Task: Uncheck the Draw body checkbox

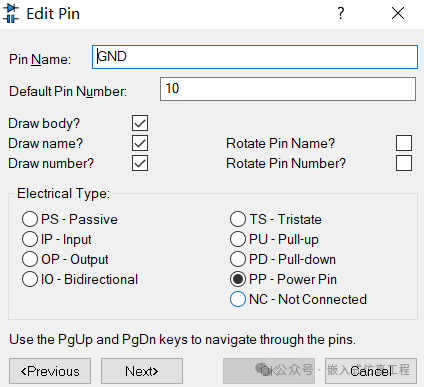Action: 140,123
